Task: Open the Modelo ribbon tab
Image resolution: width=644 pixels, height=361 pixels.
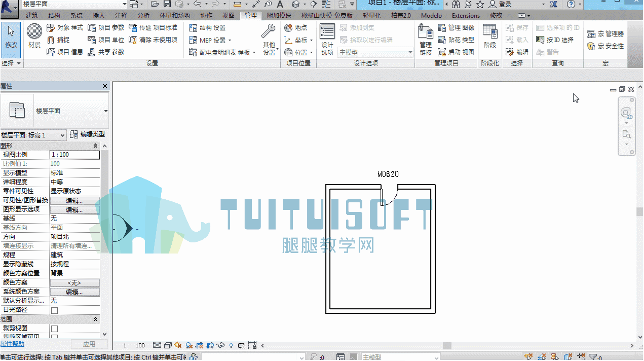Action: [431, 15]
